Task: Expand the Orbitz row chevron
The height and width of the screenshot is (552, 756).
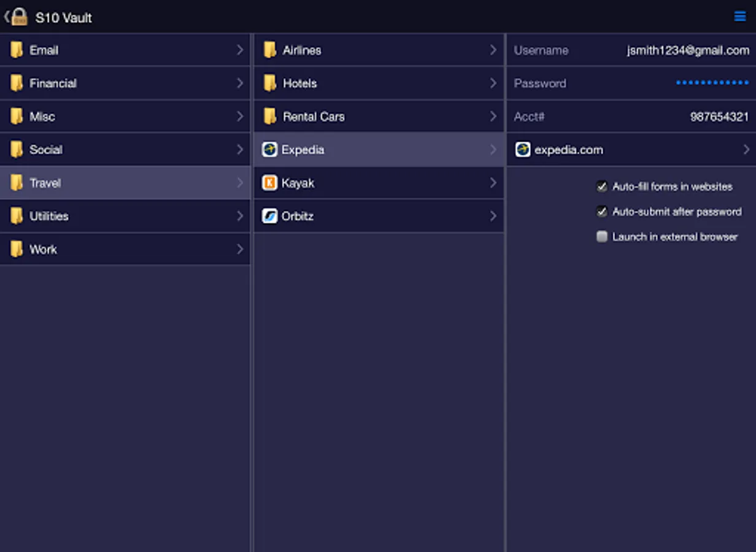Action: pyautogui.click(x=493, y=215)
